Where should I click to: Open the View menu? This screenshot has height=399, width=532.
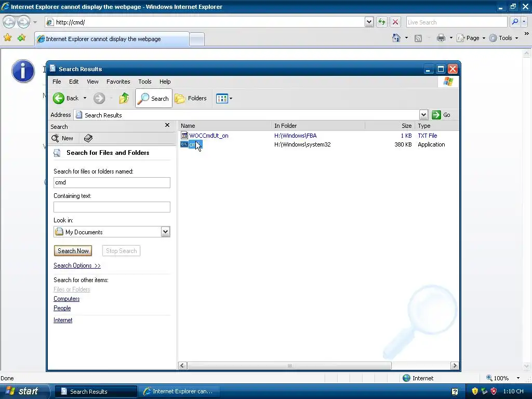pyautogui.click(x=92, y=82)
